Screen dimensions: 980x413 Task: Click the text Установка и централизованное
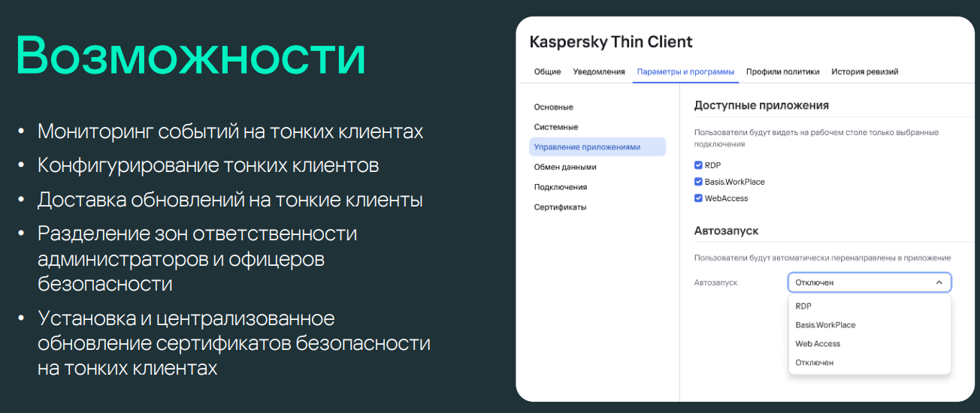[x=186, y=318]
